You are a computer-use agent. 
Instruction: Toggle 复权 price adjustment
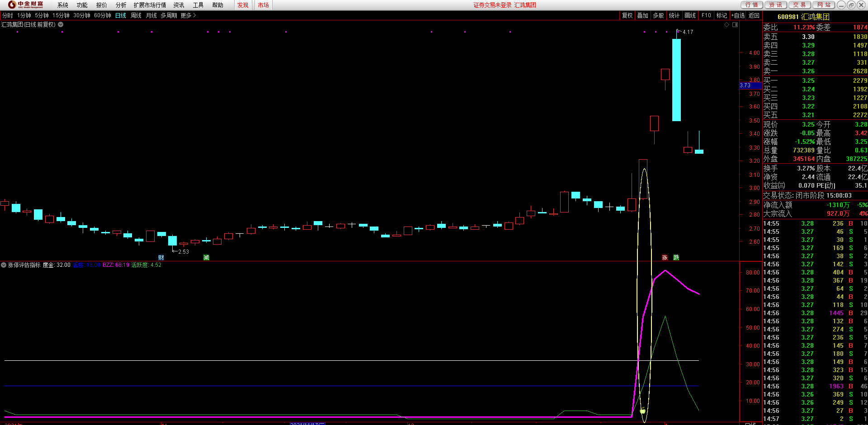point(627,15)
